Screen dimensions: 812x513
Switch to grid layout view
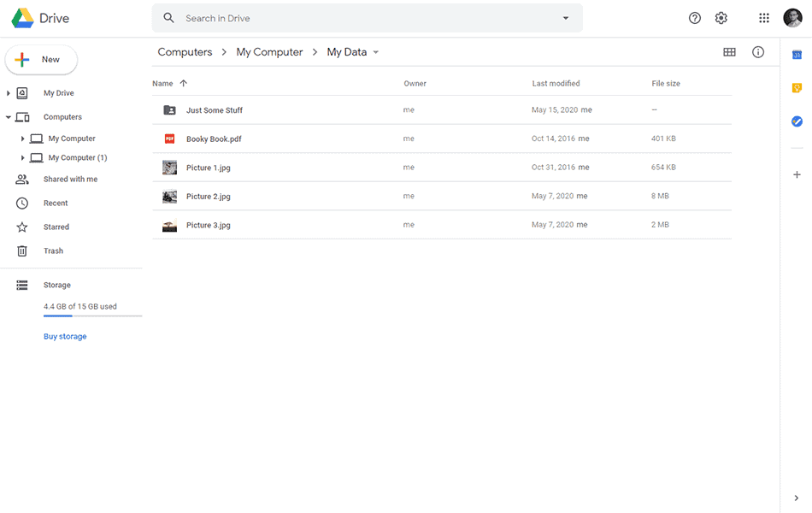pyautogui.click(x=729, y=52)
